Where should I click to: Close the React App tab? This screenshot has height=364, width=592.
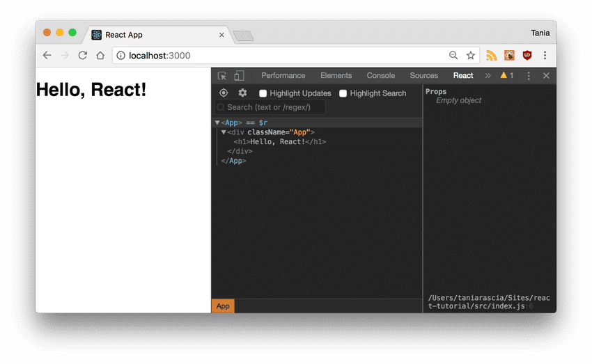(x=221, y=35)
